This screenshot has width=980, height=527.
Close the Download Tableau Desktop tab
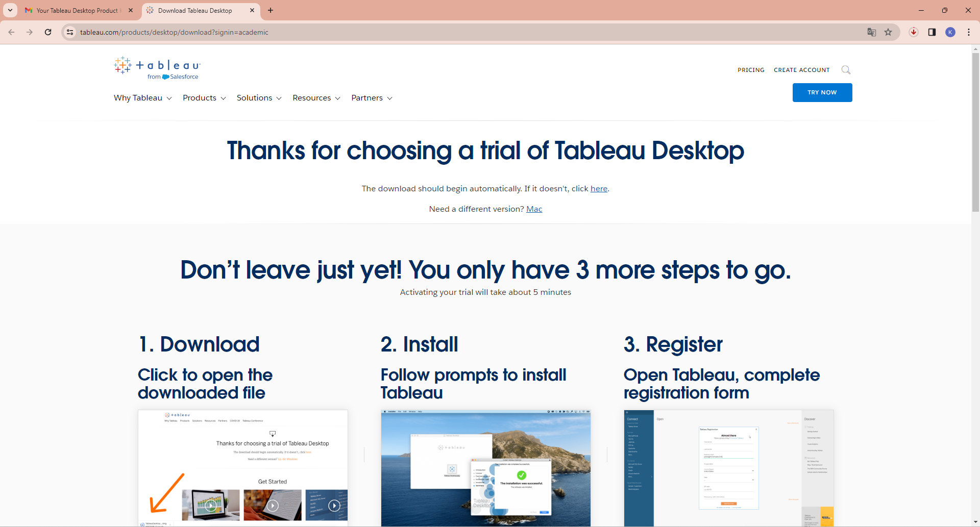point(252,10)
